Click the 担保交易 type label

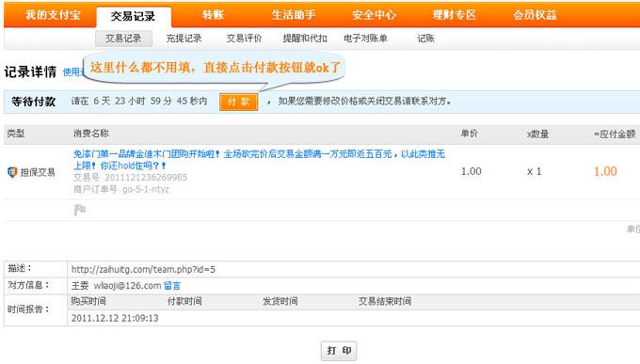(38, 172)
